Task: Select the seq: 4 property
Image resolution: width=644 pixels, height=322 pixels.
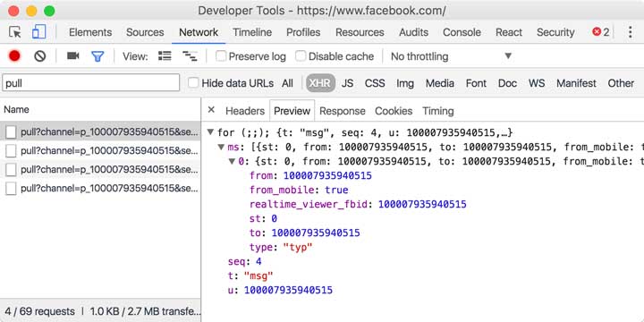Action: [x=244, y=261]
